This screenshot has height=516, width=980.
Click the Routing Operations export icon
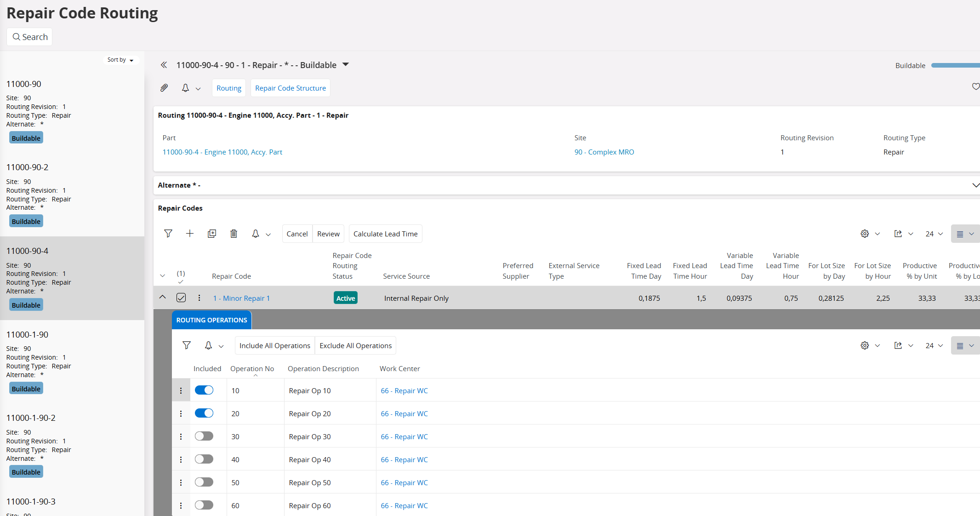pyautogui.click(x=898, y=345)
